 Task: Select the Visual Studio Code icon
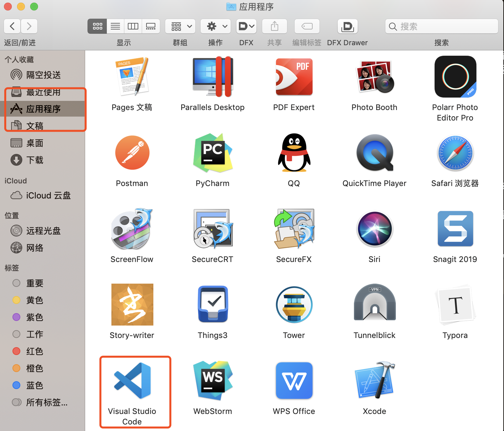(132, 381)
